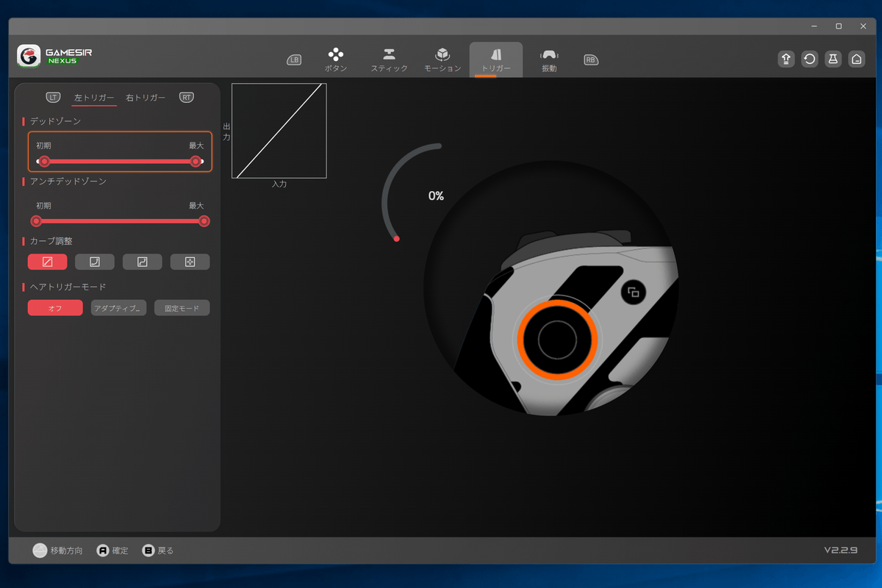The width and height of the screenshot is (882, 588).
Task: Click the overlapping squares icon on controller
Action: (x=633, y=293)
